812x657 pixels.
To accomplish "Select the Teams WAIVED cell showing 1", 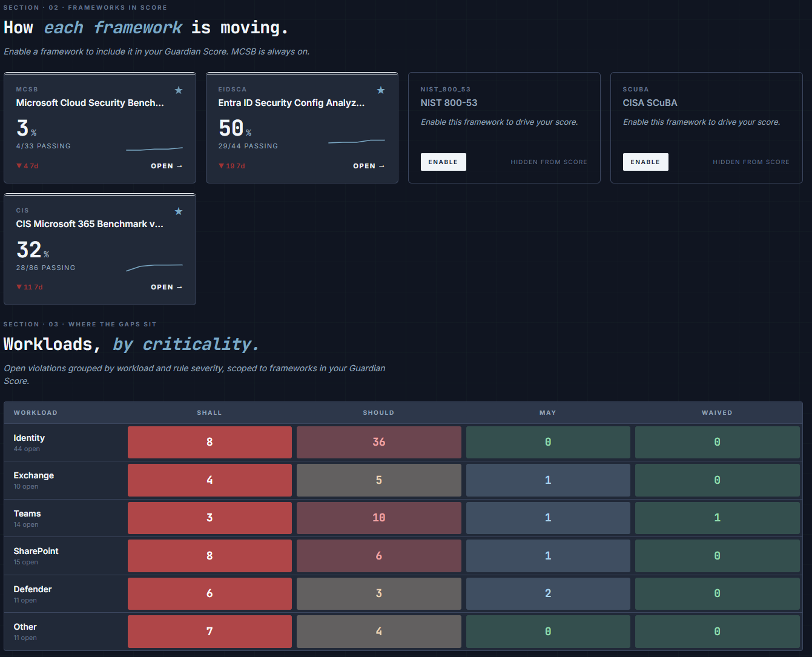I will pyautogui.click(x=718, y=518).
